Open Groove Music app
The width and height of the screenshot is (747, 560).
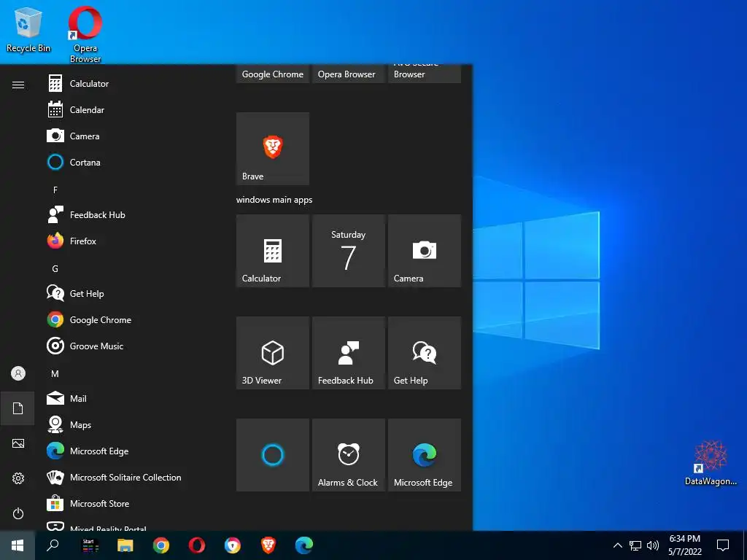(133, 346)
